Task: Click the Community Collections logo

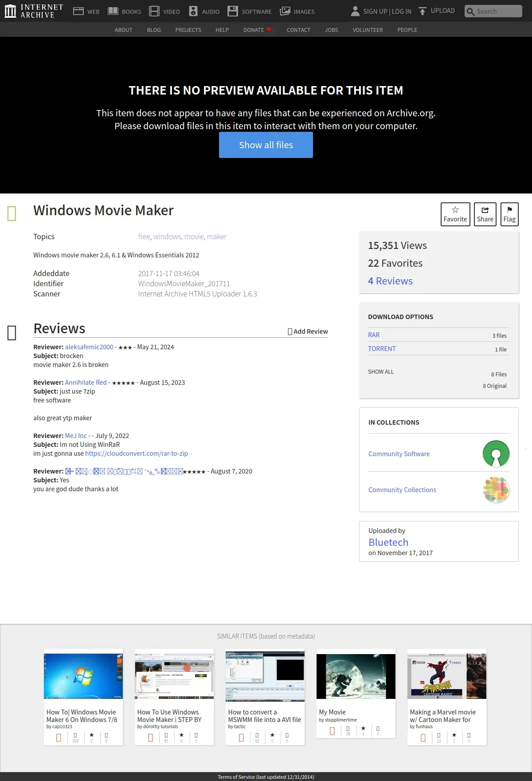Action: [x=496, y=489]
